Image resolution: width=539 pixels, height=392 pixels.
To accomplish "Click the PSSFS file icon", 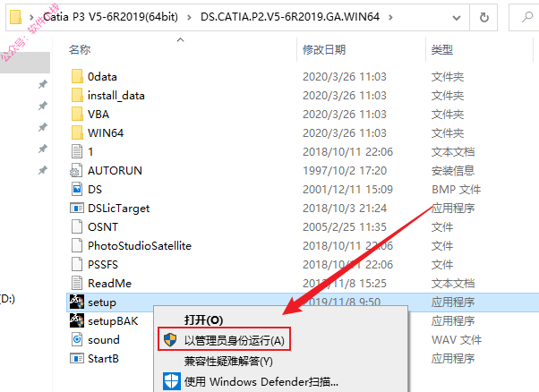I will point(77,264).
